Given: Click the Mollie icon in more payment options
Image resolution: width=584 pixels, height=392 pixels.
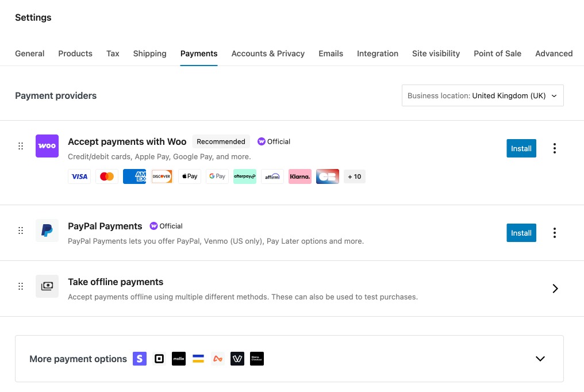Looking at the screenshot, I should tap(178, 359).
